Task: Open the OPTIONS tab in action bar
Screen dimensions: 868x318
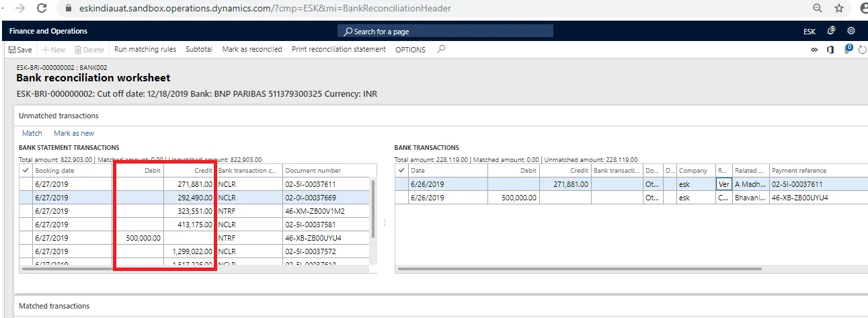Action: pos(410,50)
